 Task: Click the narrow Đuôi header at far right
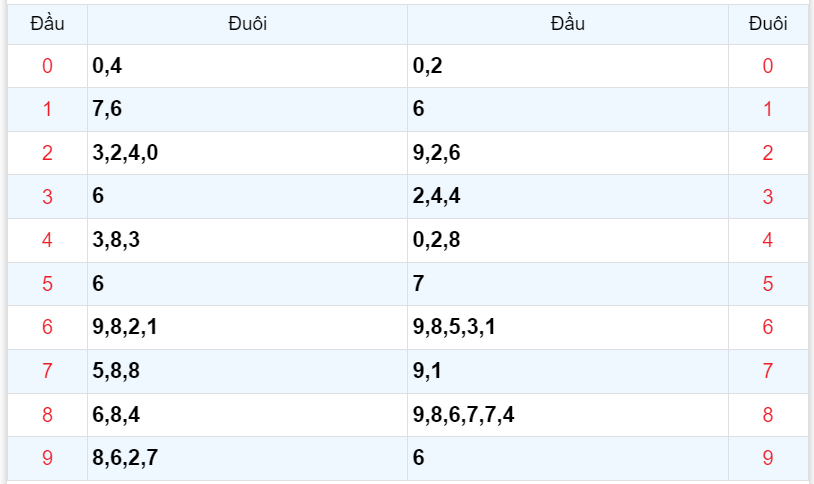pyautogui.click(x=767, y=24)
